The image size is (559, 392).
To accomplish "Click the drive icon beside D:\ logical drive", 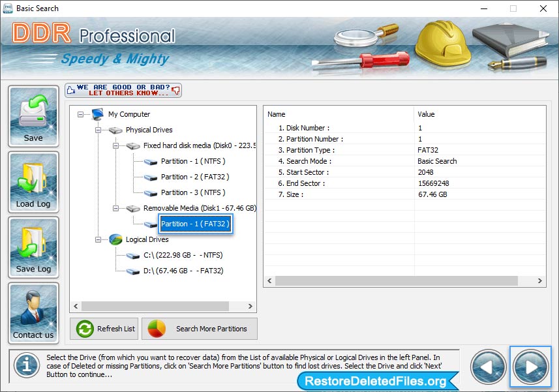I will [133, 271].
